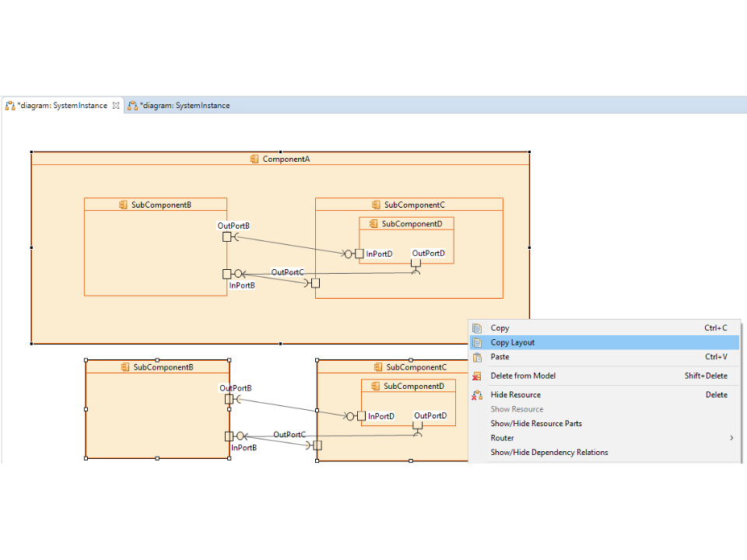The image size is (747, 560).
Task: Click the InPortB square port inside ComponentA
Action: (227, 274)
